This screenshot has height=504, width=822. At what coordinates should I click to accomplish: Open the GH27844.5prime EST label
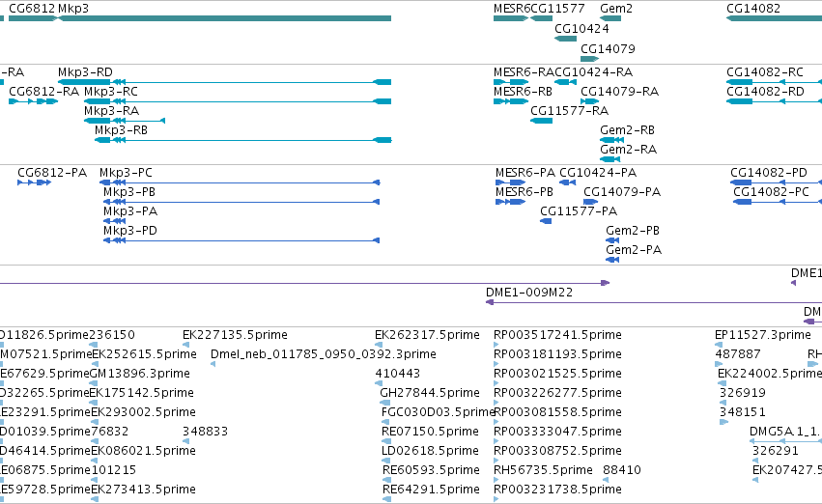point(430,394)
